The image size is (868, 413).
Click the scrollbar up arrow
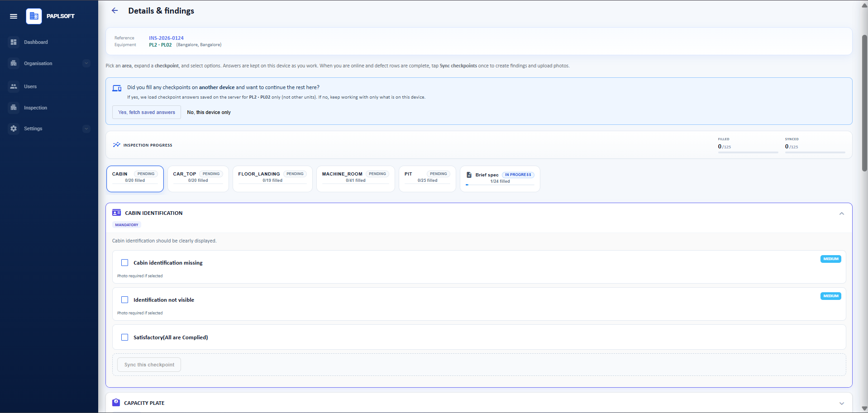[x=864, y=5]
